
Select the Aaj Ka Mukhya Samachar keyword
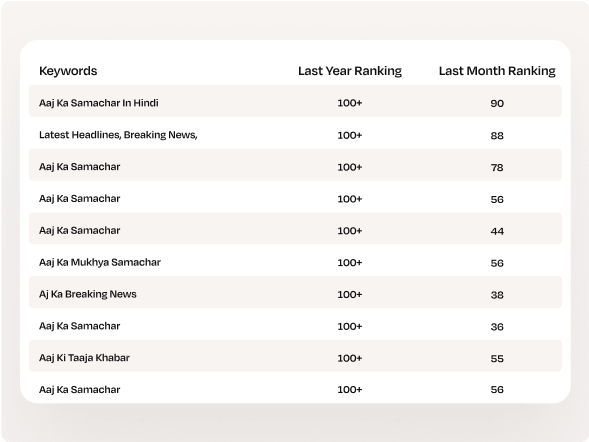coord(100,262)
